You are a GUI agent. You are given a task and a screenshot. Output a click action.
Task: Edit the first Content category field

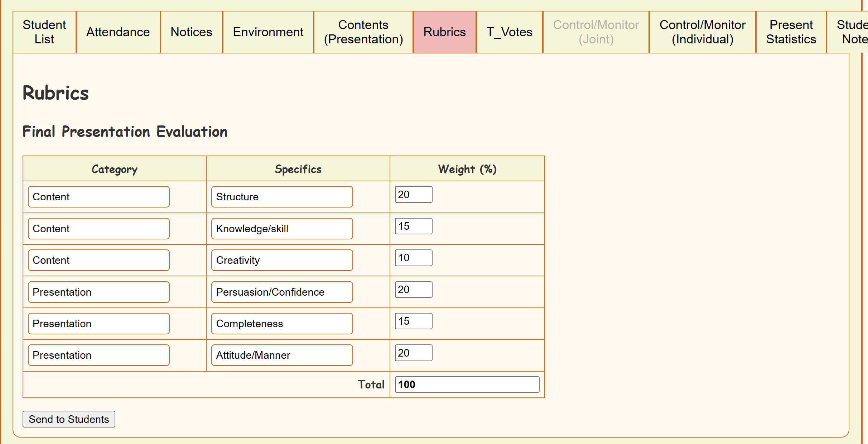[98, 197]
